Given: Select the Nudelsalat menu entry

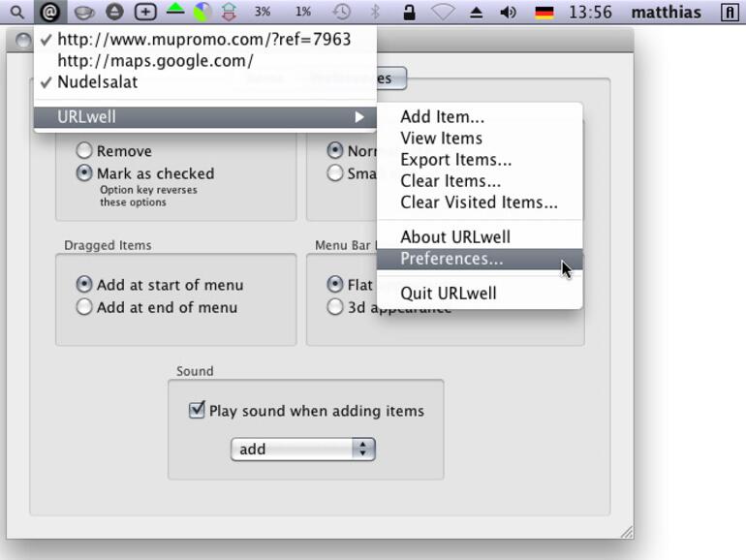Looking at the screenshot, I should point(205,81).
